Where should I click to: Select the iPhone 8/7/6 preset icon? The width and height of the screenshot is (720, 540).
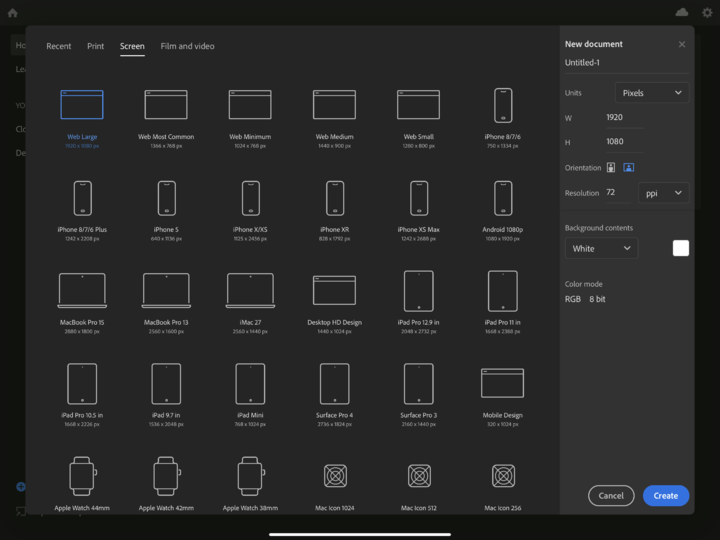pyautogui.click(x=503, y=106)
